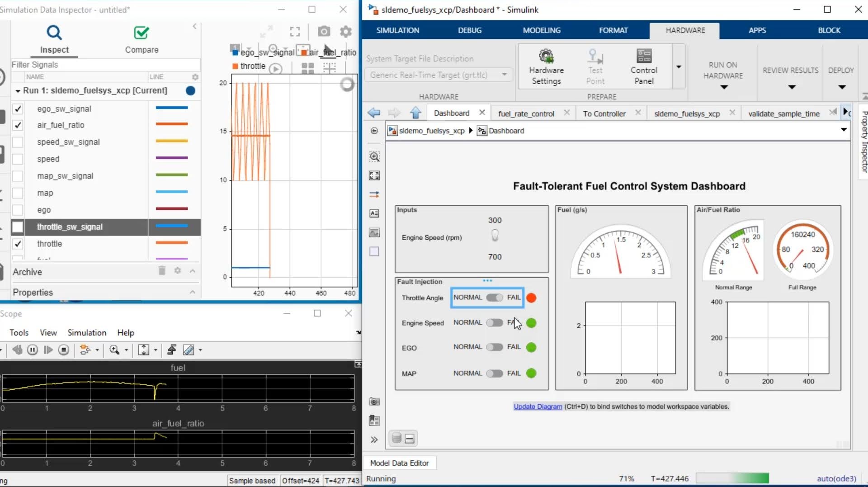The height and width of the screenshot is (487, 868).
Task: Click the Update Diagram link
Action: point(538,407)
